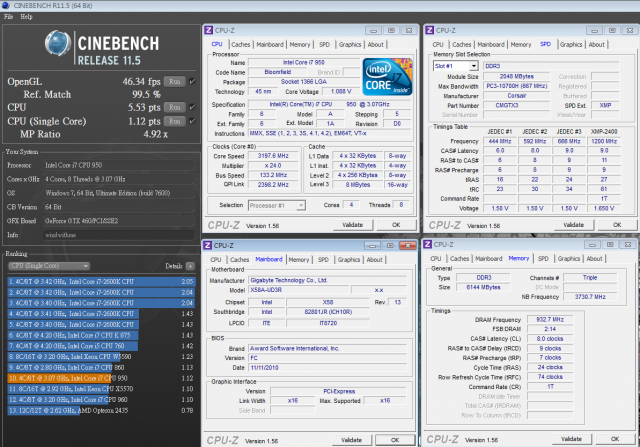
Task: Click the Core Voltage value 1.088 V
Action: coord(341,91)
